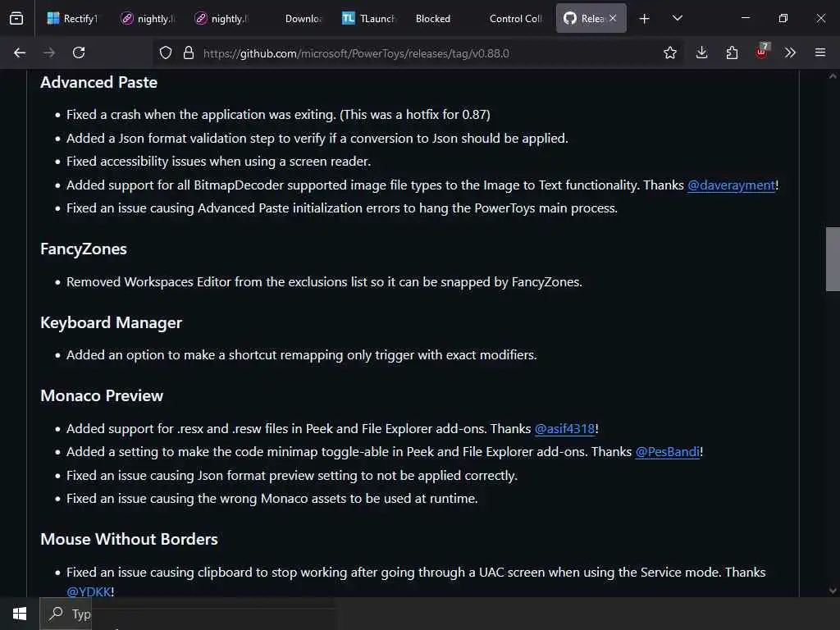This screenshot has width=840, height=630.
Task: Click the Keyboard Manager heading
Action: 111,322
